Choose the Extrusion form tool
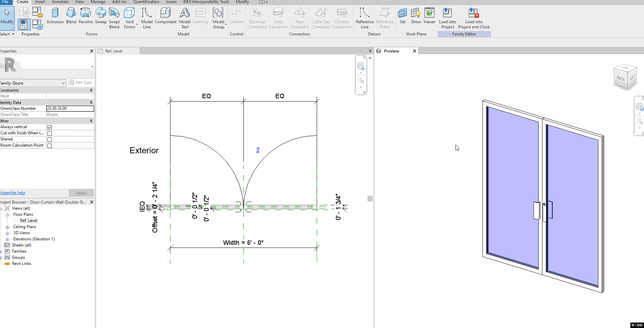The width and height of the screenshot is (644, 328). pyautogui.click(x=55, y=16)
